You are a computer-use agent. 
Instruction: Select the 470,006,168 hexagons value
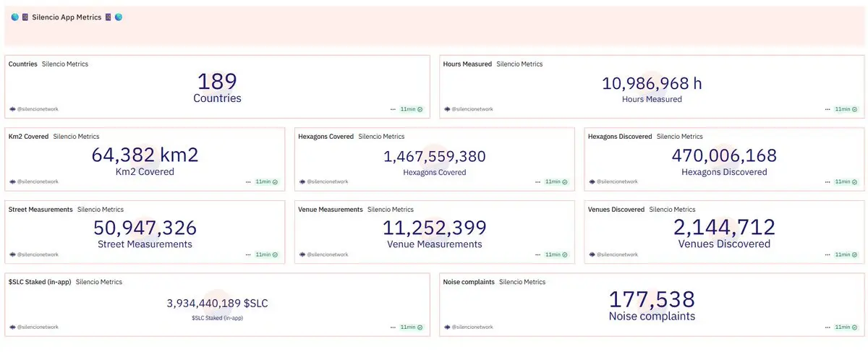[724, 155]
